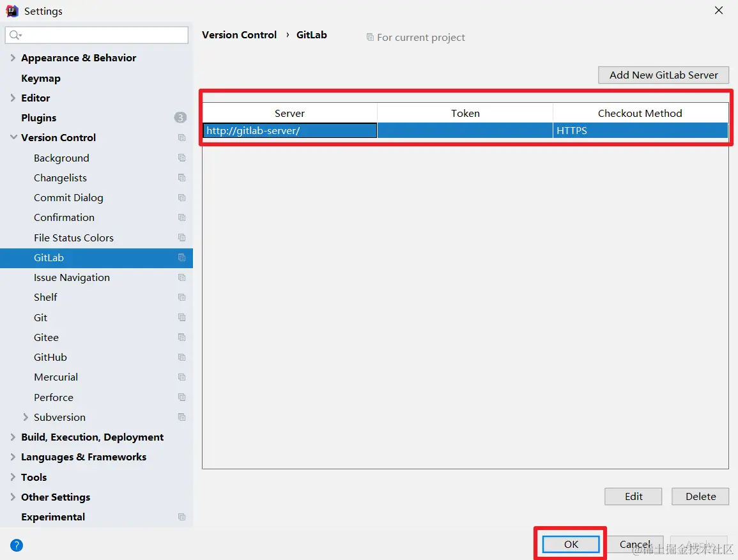The height and width of the screenshot is (560, 738).
Task: Select the GitLab settings item
Action: click(96, 258)
